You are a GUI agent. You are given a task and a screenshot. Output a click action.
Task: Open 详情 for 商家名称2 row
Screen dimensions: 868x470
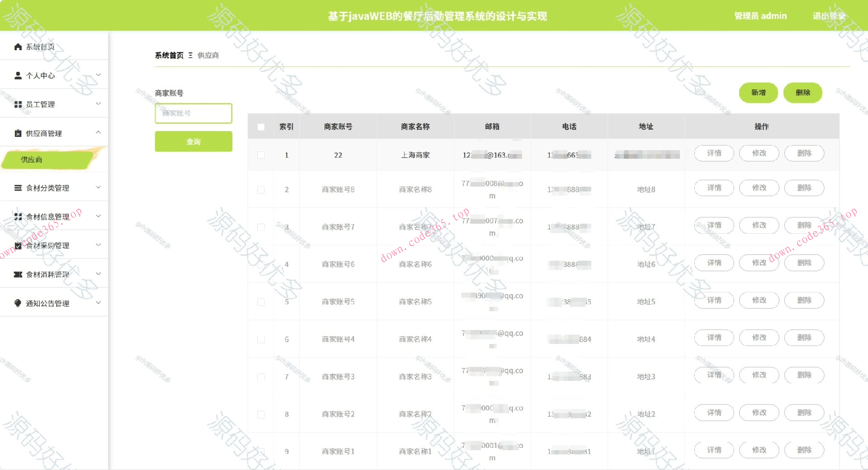coord(714,413)
